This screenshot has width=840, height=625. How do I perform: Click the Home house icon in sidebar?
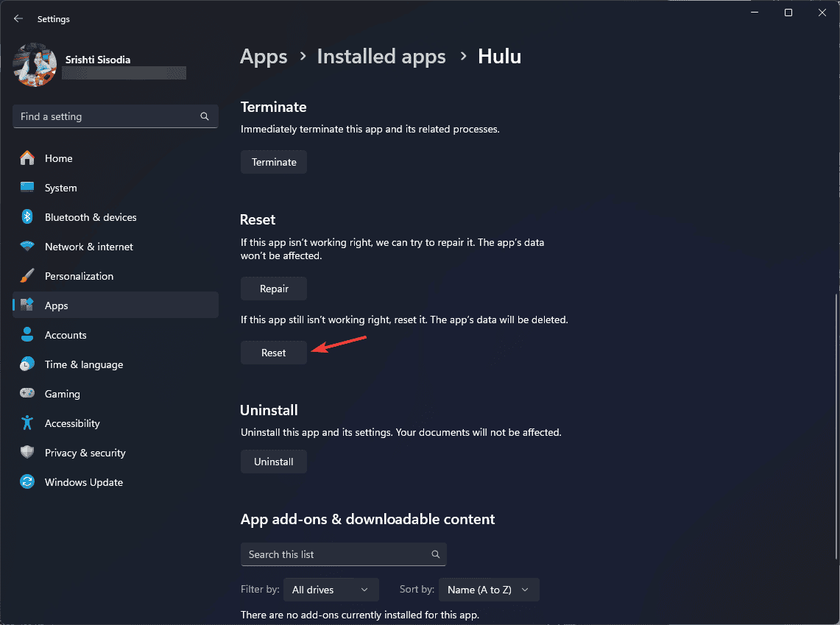27,158
